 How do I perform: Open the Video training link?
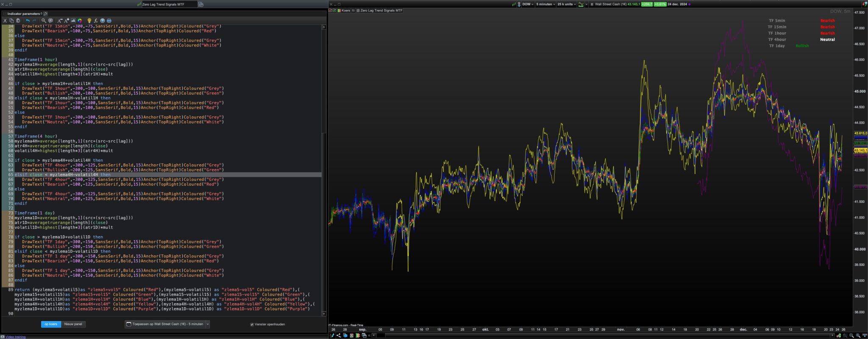(x=15, y=337)
